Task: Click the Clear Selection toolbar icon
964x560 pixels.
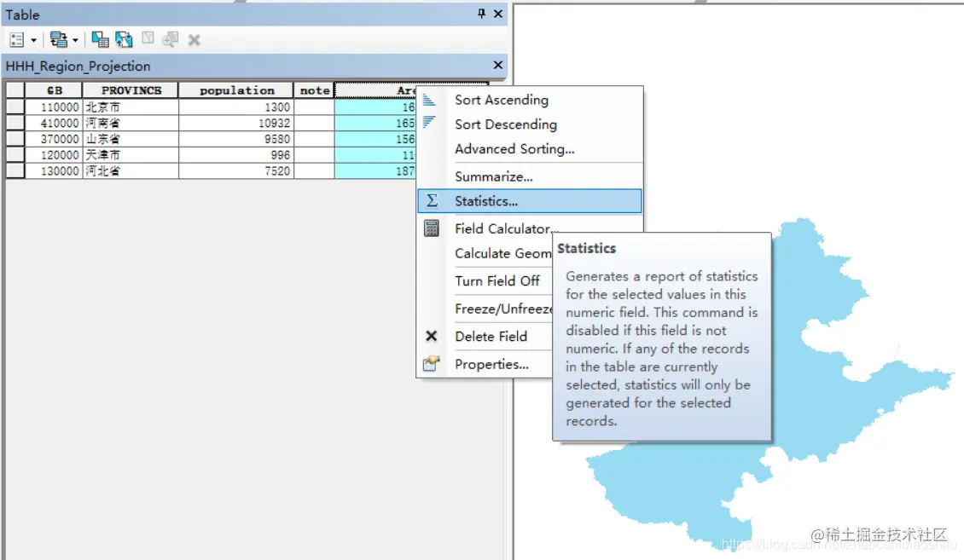Action: pos(148,38)
